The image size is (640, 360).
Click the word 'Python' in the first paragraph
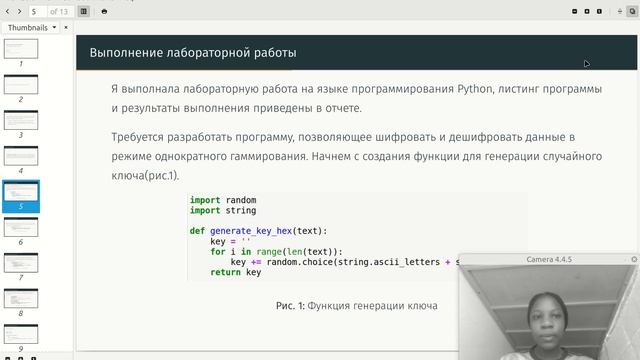coord(475,89)
